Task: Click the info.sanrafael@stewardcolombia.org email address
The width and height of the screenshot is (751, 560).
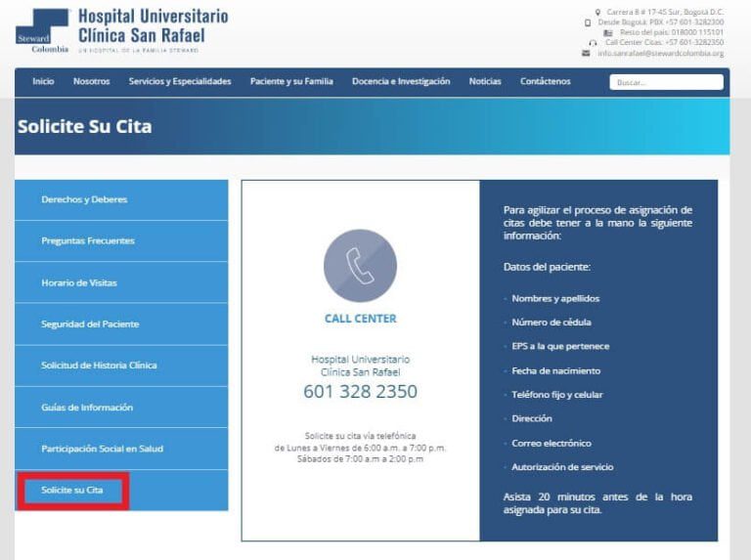Action: tap(660, 53)
